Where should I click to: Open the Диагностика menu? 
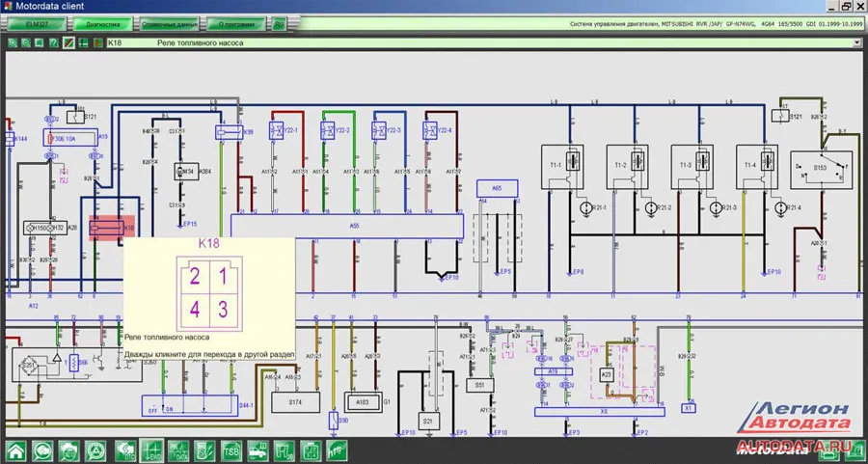(103, 24)
